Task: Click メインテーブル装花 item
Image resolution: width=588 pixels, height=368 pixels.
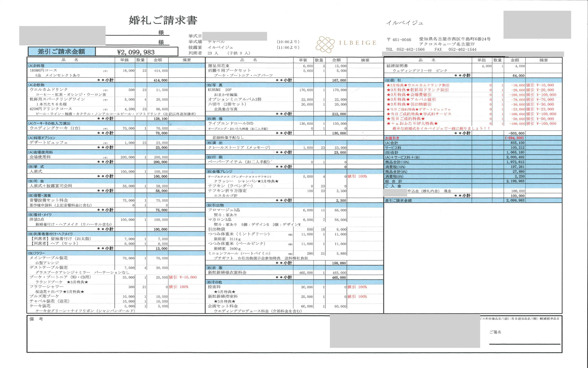Action: click(49, 258)
